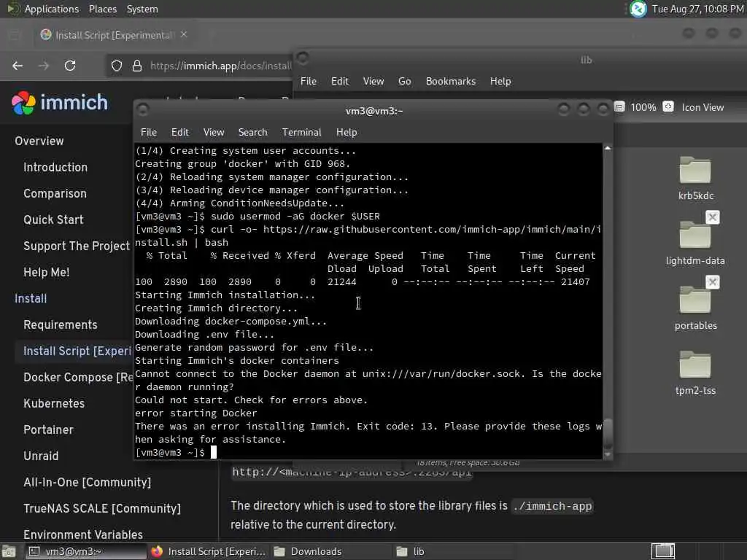
Task: Open terminal Help menu
Action: pos(347,133)
